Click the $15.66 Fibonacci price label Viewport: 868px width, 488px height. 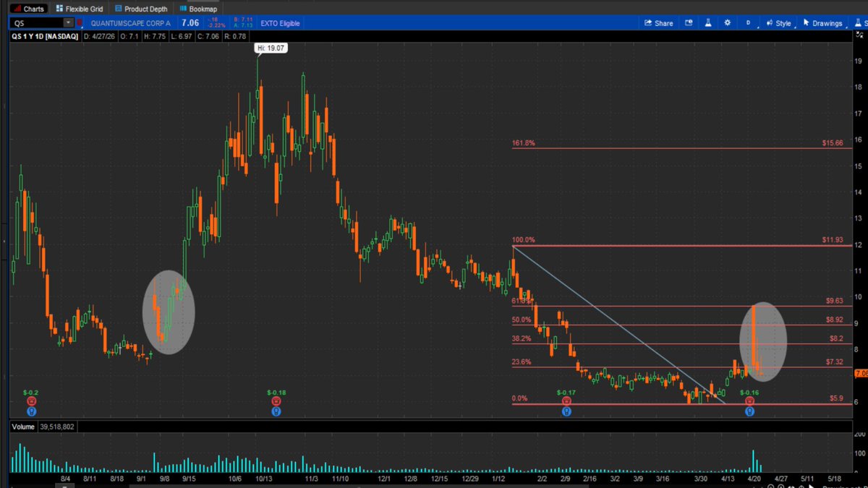tap(833, 143)
